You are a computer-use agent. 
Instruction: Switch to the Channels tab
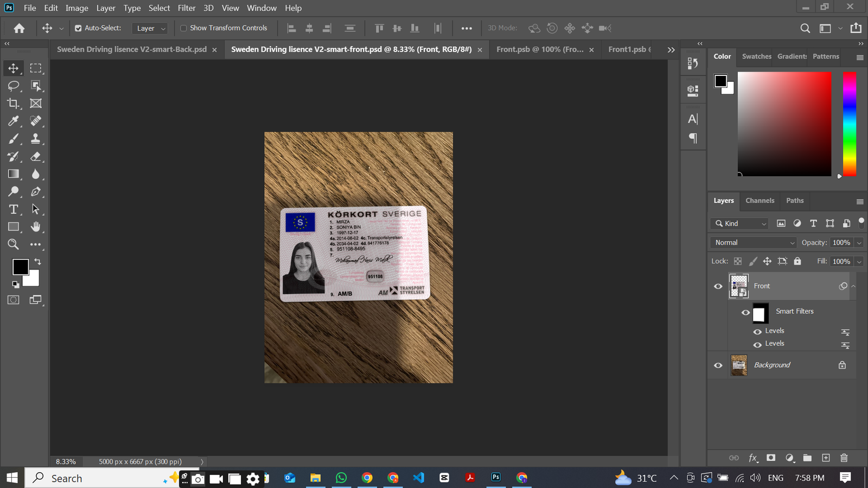tap(759, 201)
